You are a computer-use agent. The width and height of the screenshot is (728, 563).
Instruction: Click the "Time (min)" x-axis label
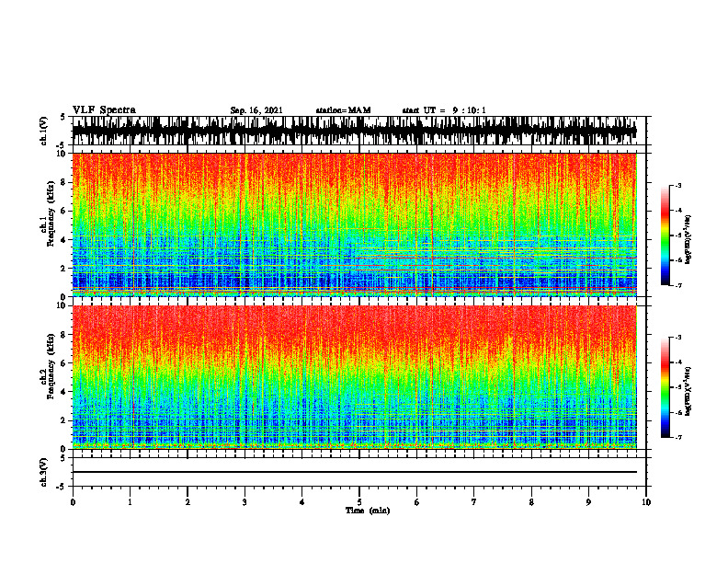click(x=368, y=511)
